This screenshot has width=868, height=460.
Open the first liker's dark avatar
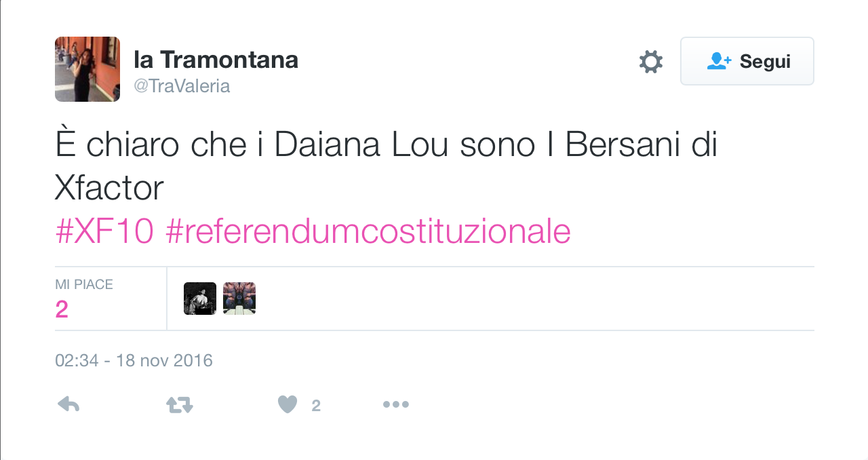[x=200, y=299]
